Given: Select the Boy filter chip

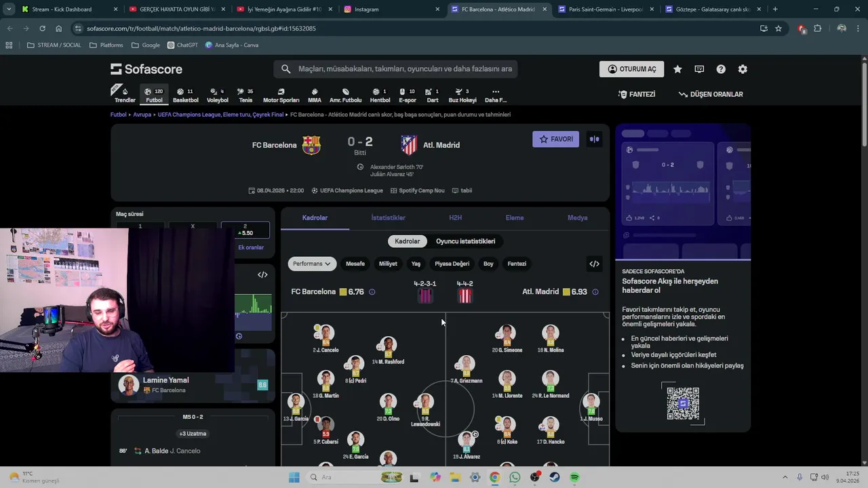Looking at the screenshot, I should [x=488, y=264].
